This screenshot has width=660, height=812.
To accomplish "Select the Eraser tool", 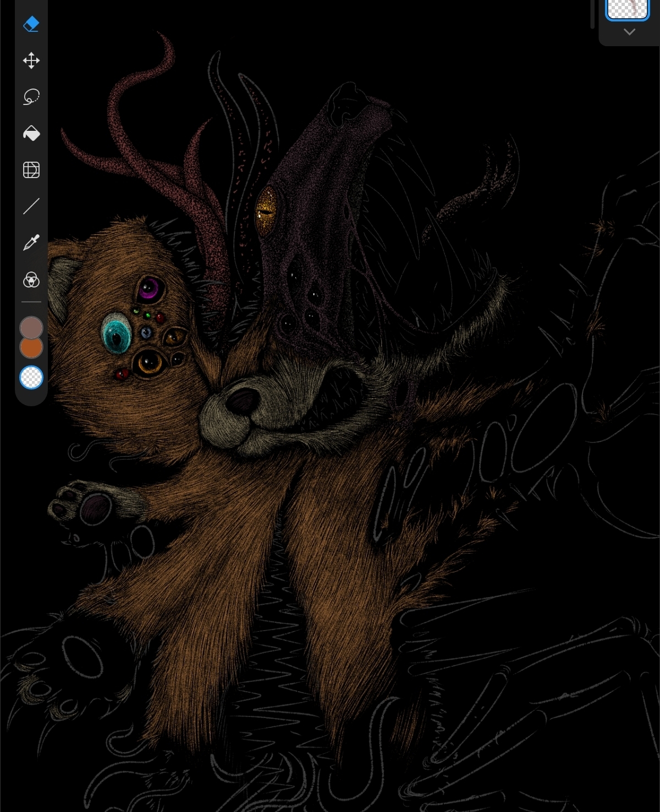I will [x=31, y=24].
